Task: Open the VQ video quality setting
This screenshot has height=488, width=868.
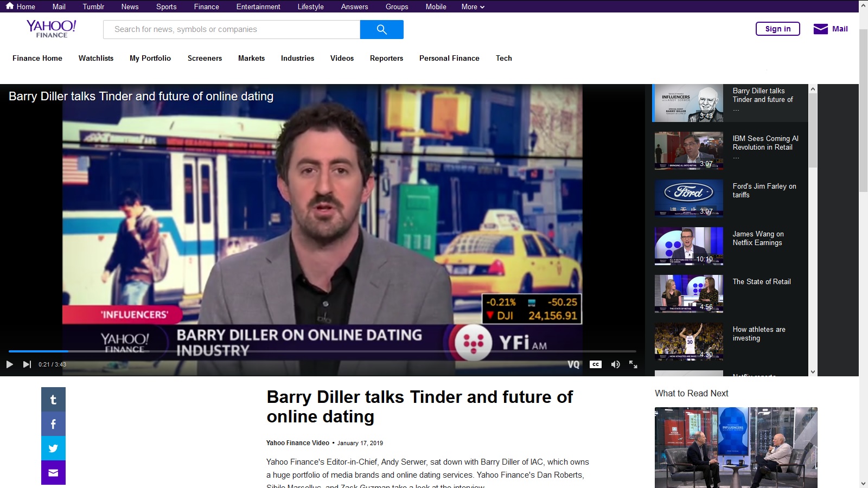Action: pos(573,364)
